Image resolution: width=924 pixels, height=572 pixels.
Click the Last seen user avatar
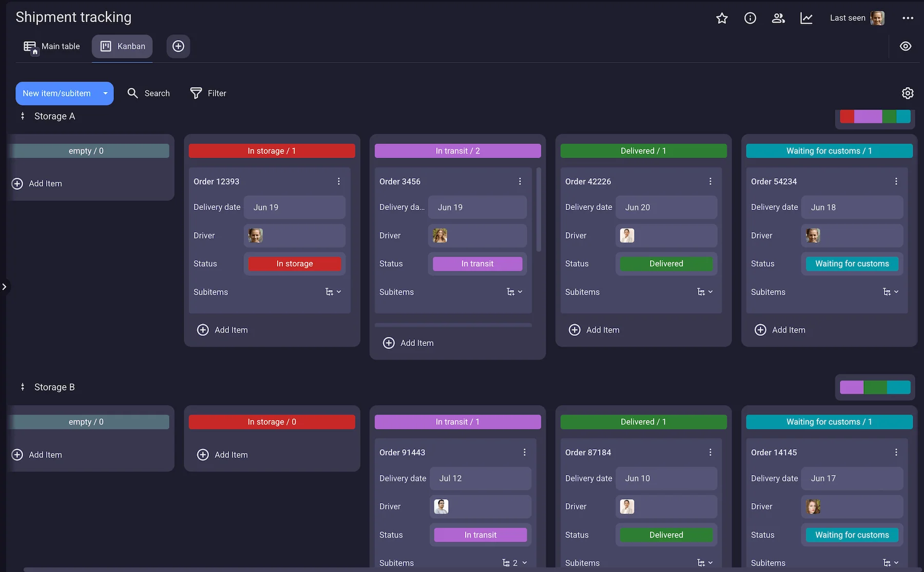point(877,18)
